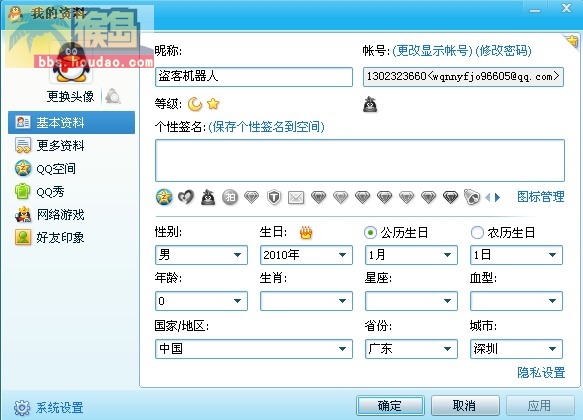The width and height of the screenshot is (583, 420).
Task: Go to the 网络游戏 sidebar tab
Action: pyautogui.click(x=71, y=215)
